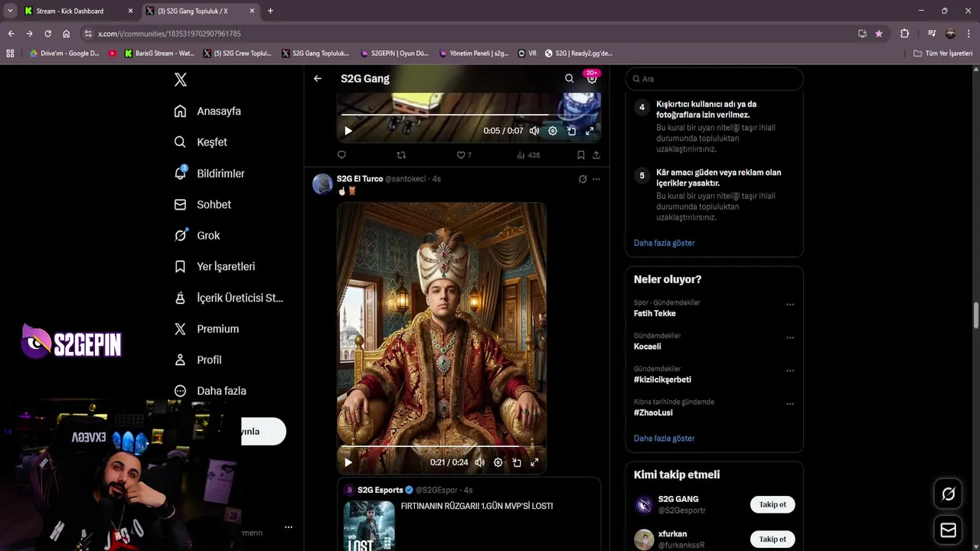980x551 pixels.
Task: Open floating messages envelope button
Action: 948,530
